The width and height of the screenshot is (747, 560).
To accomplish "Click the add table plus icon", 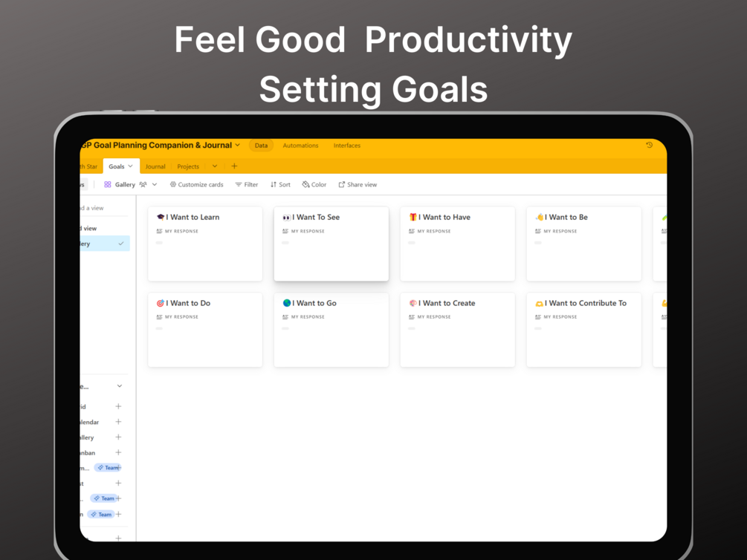I will coord(234,166).
